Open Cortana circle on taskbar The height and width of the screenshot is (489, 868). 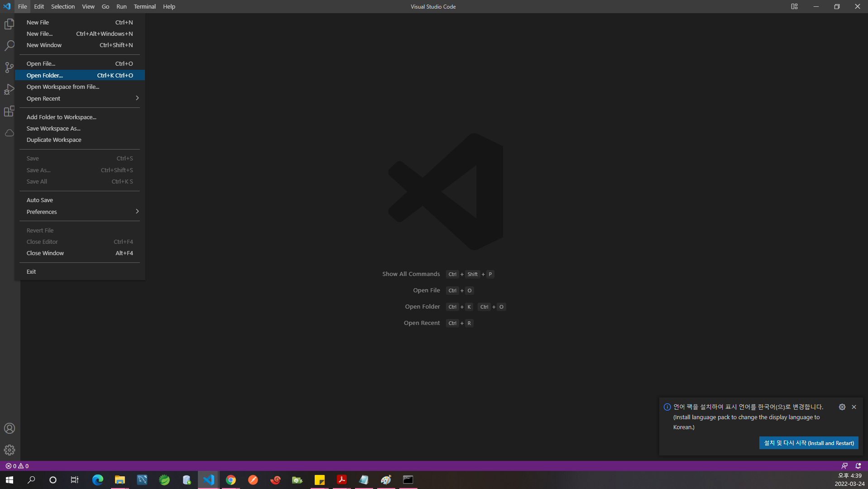point(53,480)
